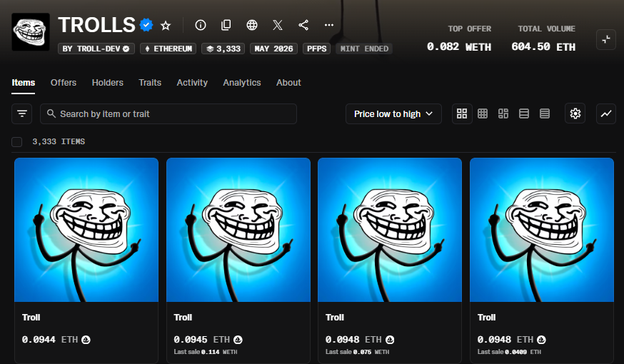624x364 pixels.
Task: Click the TOP OFFER 0.082 WETH value
Action: [x=459, y=47]
